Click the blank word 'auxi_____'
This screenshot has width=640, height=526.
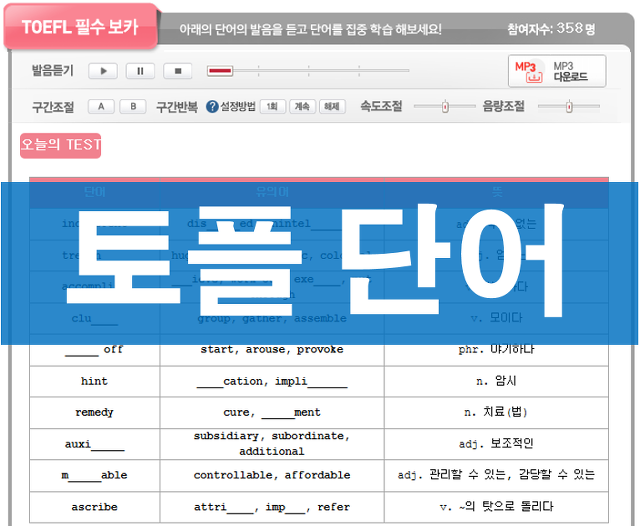tap(94, 444)
